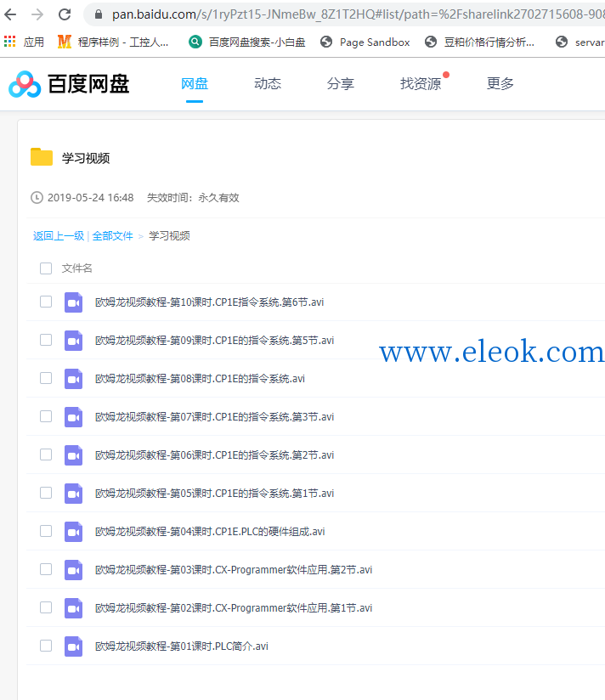
Task: Open the Page Sandbox bookmark
Action: pos(365,42)
